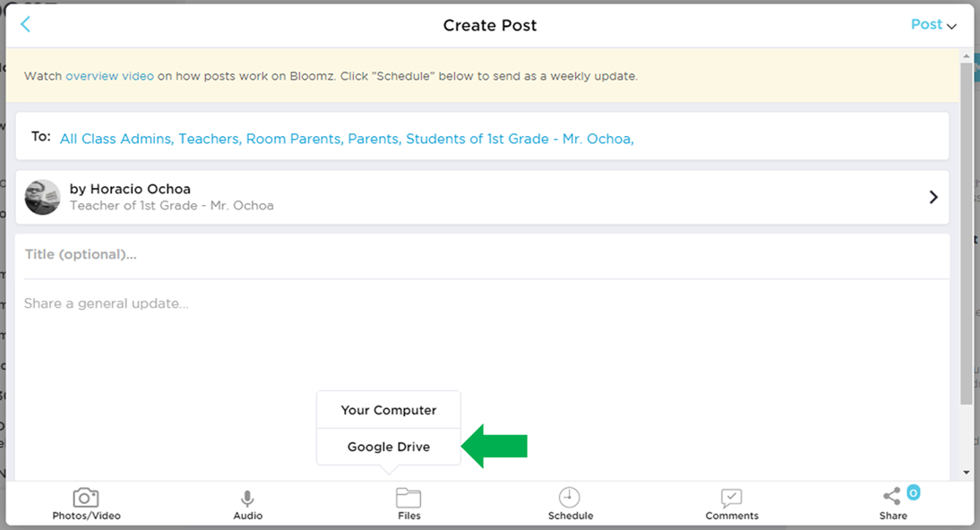Viewport: 980px width, 530px height.
Task: Go back using the blue arrow
Action: point(25,24)
